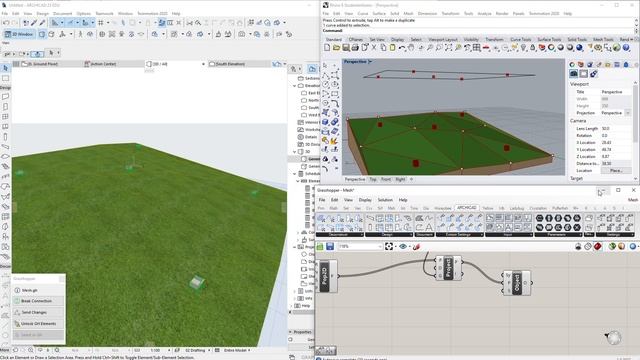
Task: Click Cut icon in Rhino toolbar
Action: 374,48
